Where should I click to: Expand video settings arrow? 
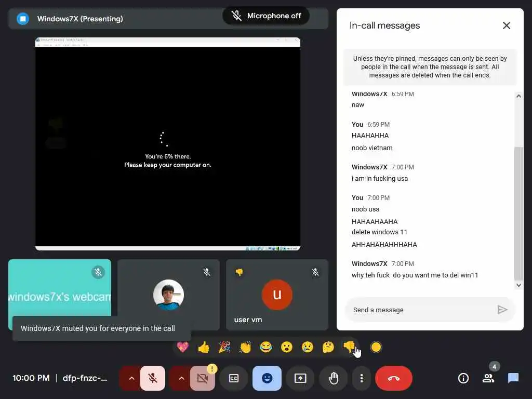click(x=181, y=378)
